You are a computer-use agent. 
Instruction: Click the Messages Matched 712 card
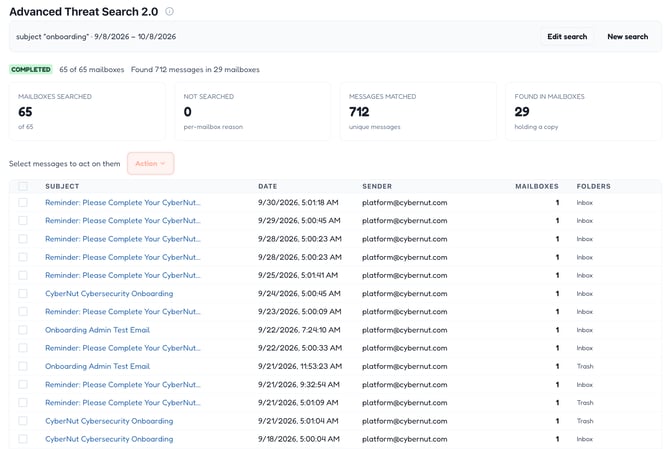pyautogui.click(x=418, y=112)
